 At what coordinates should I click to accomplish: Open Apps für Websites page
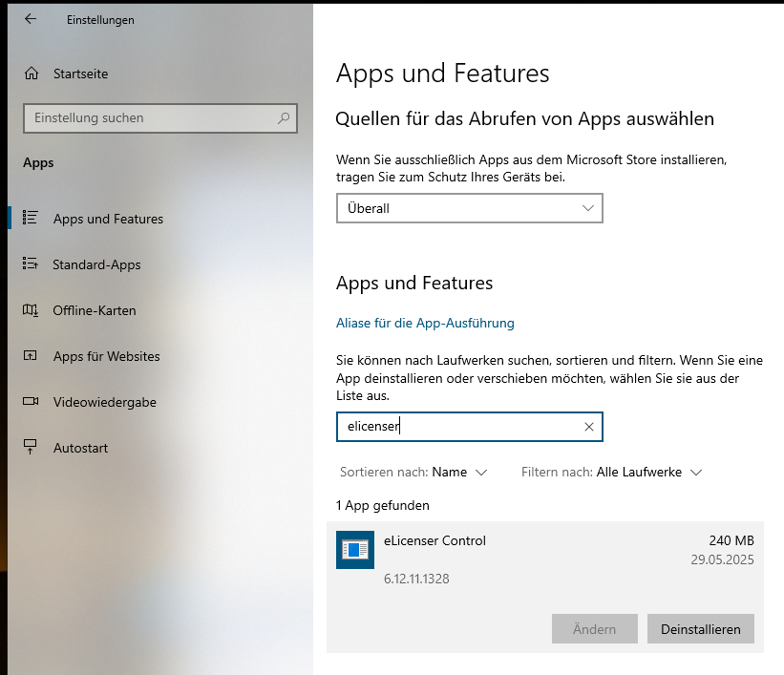coord(160,356)
